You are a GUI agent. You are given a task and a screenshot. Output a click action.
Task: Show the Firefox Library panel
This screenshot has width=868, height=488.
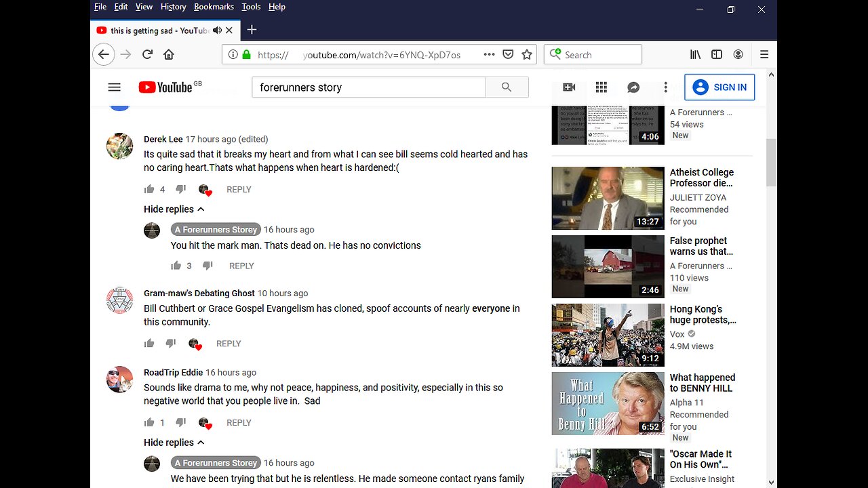pos(695,55)
